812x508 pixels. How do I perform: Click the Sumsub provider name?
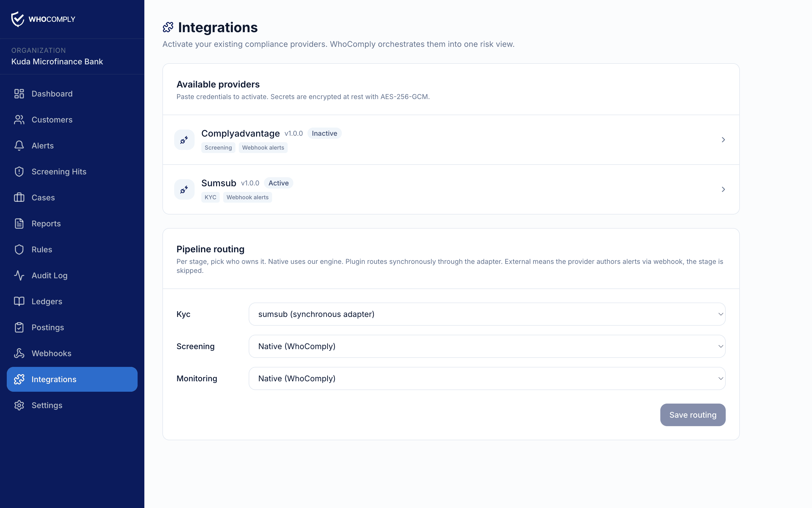tap(219, 183)
